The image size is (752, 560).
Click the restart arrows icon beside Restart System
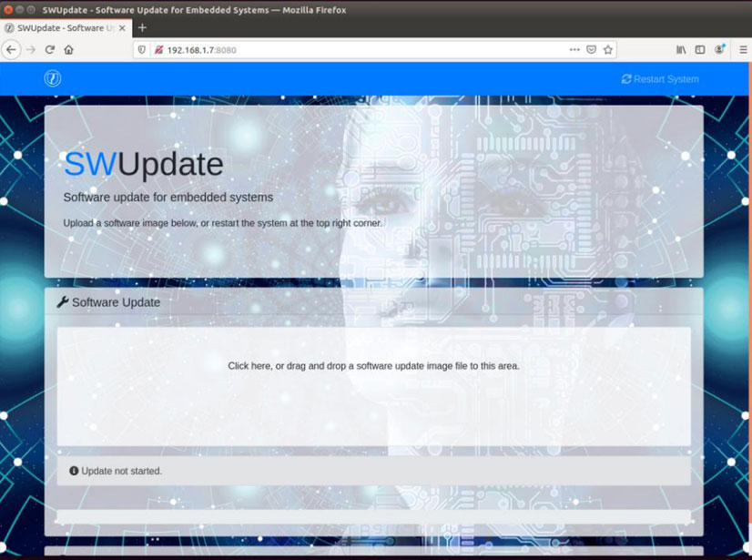click(x=625, y=79)
